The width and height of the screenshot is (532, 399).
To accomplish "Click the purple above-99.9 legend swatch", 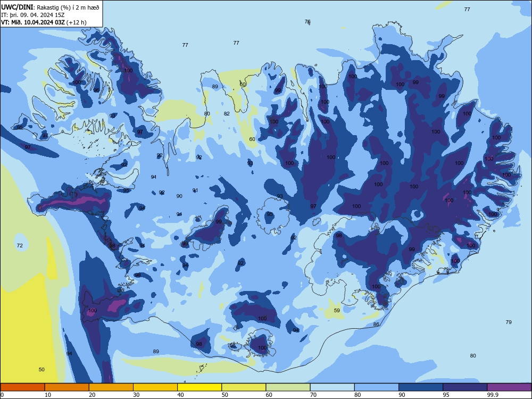I will click(509, 387).
